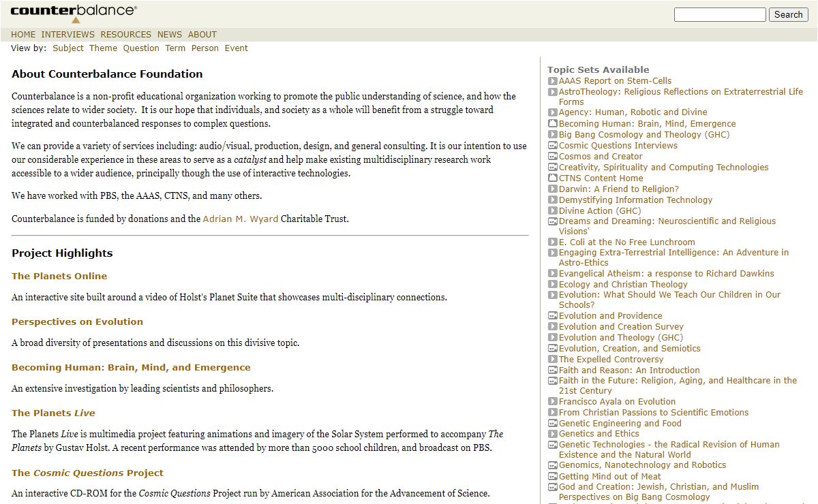This screenshot has height=504, width=818.
Task: Click the folder icon beside CTNS Content Home
Action: click(553, 178)
